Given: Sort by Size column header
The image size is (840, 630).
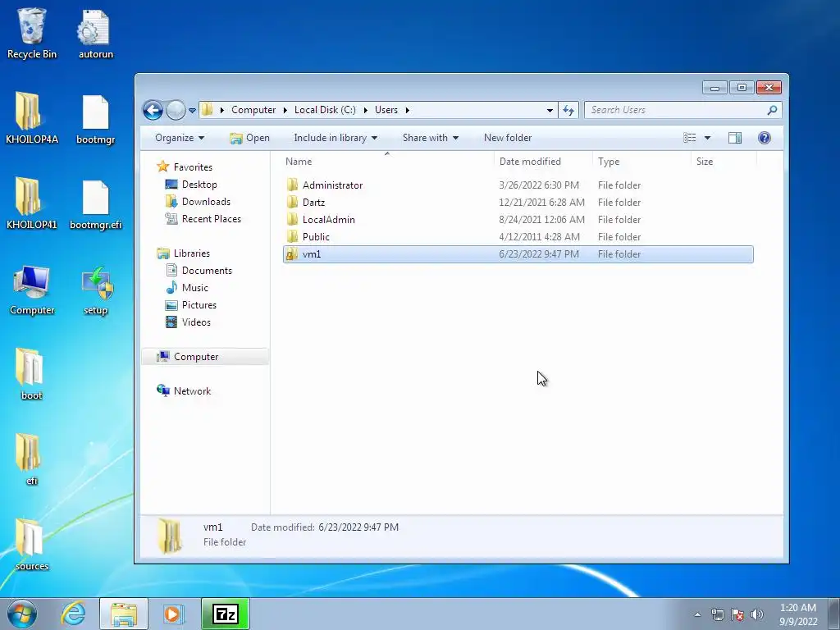Looking at the screenshot, I should pos(724,162).
